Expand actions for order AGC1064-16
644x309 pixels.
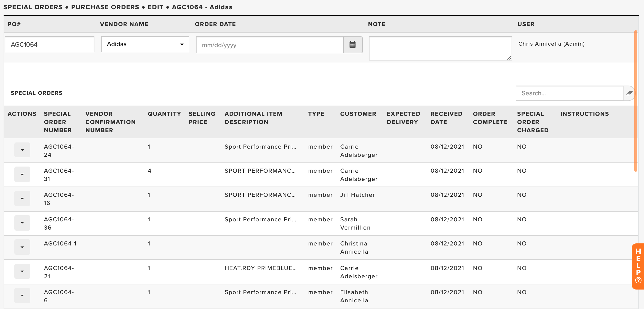pyautogui.click(x=22, y=199)
